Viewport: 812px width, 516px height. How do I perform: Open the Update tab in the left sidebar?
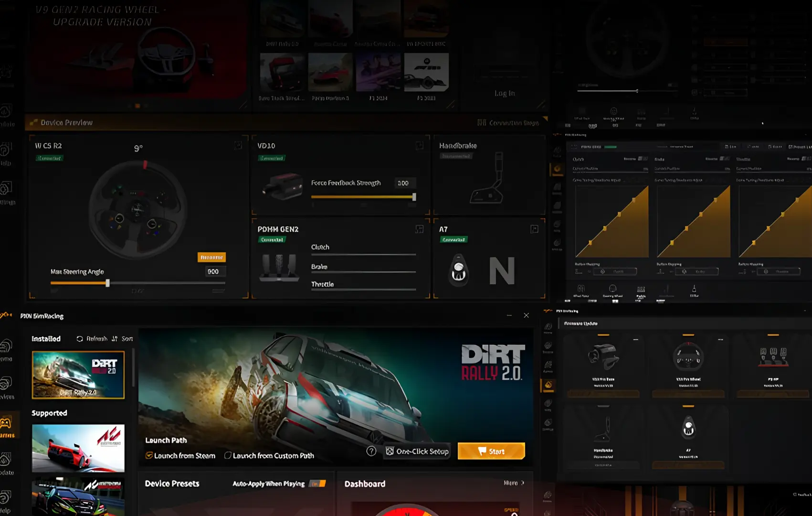tap(6, 464)
